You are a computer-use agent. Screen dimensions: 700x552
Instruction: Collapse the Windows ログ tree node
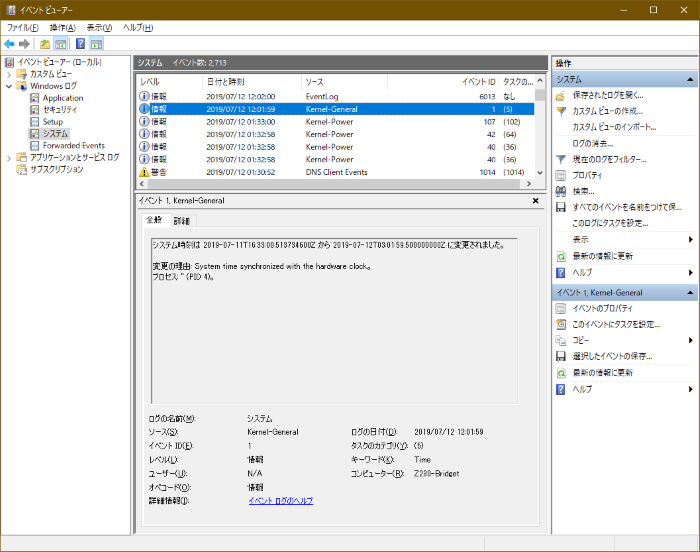[9, 86]
